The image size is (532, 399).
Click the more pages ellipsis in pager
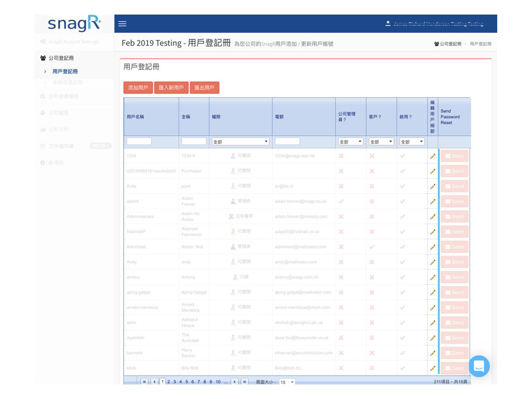pyautogui.click(x=226, y=382)
